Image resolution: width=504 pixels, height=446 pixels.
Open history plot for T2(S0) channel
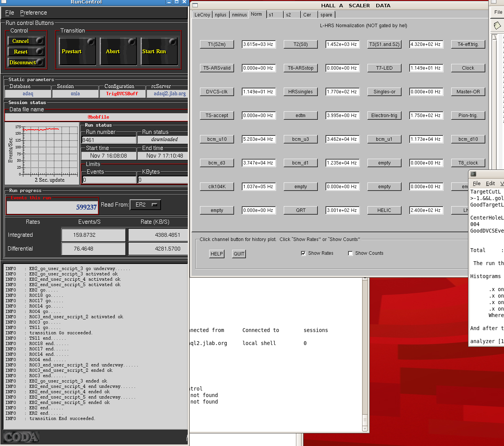[301, 44]
